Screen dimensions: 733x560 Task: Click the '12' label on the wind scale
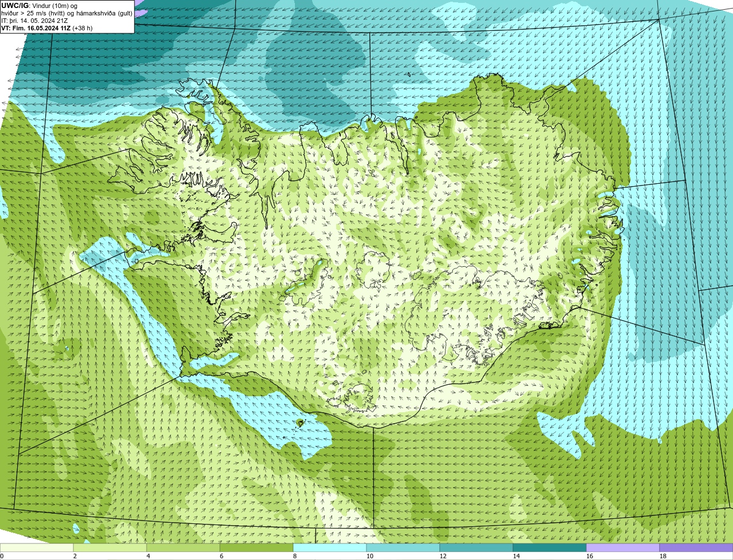coord(443,556)
